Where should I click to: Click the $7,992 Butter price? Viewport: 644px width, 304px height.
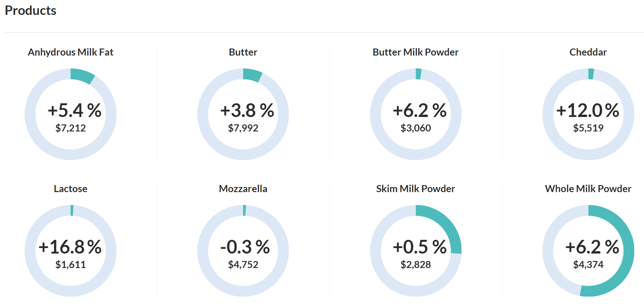[243, 128]
